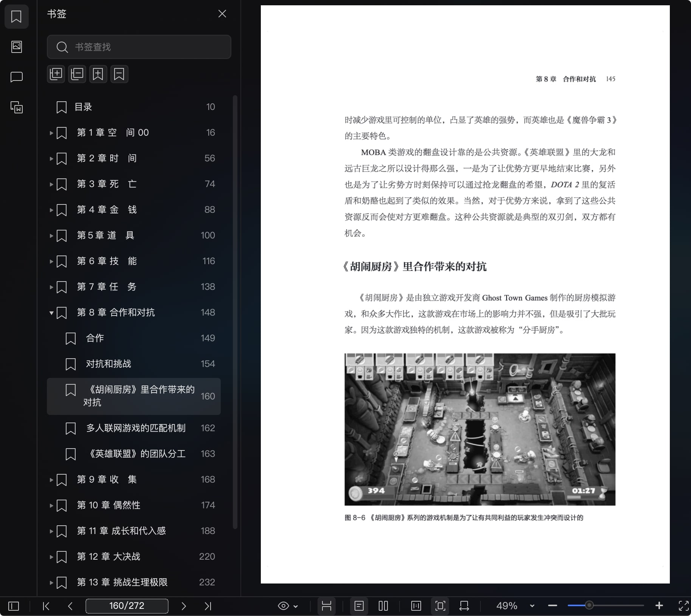Click heading 《胡闹厨房》里合作带来的对抗 in page

tap(414, 267)
